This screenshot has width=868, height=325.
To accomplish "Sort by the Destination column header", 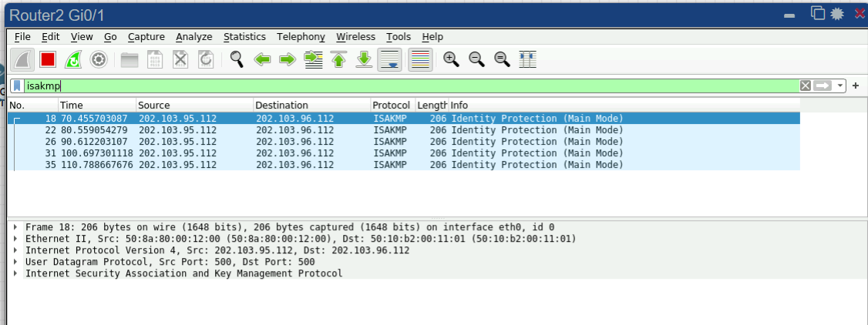I will pos(311,105).
